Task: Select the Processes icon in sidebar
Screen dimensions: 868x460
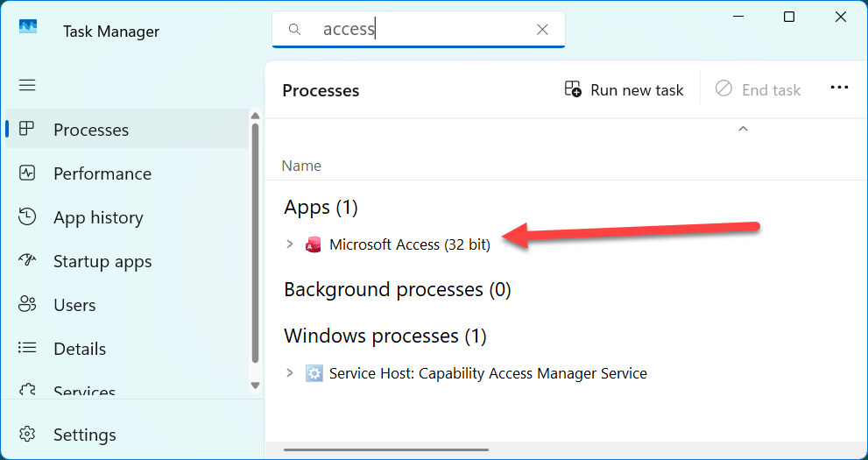Action: [x=26, y=129]
